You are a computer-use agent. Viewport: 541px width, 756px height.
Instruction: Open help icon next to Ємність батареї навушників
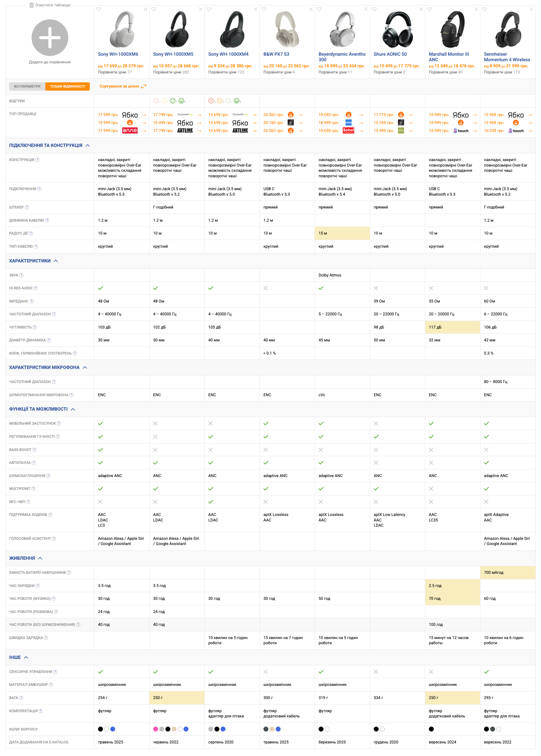pyautogui.click(x=69, y=573)
